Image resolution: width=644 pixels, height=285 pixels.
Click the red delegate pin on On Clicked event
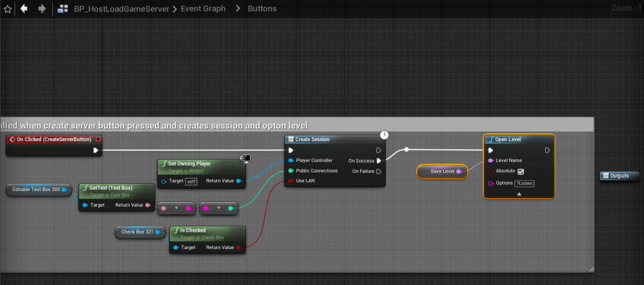[98, 139]
